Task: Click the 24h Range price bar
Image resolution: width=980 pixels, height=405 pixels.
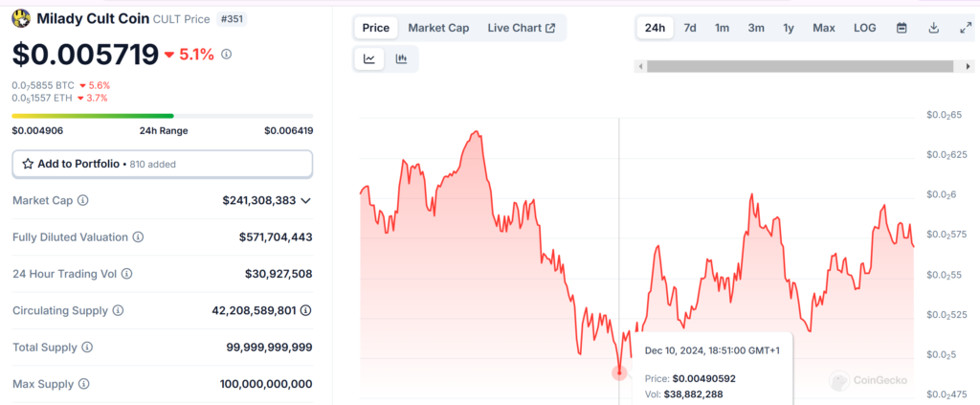Action: pyautogui.click(x=162, y=116)
